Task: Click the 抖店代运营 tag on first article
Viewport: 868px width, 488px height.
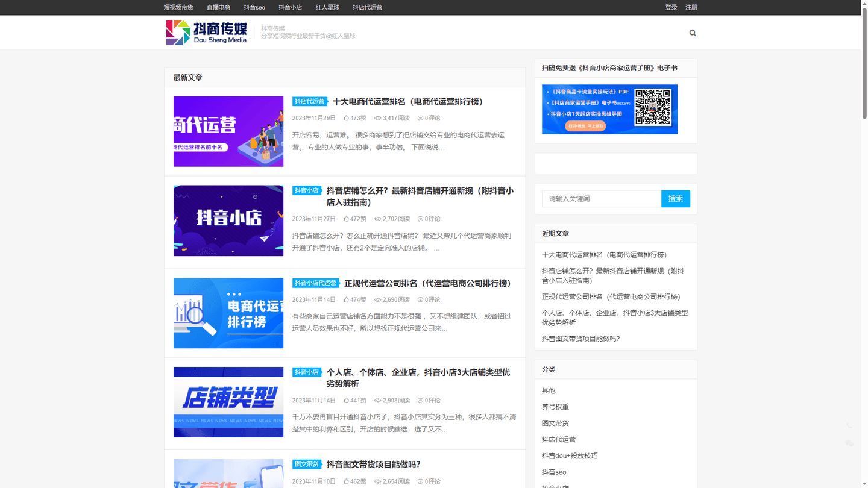Action: point(310,102)
